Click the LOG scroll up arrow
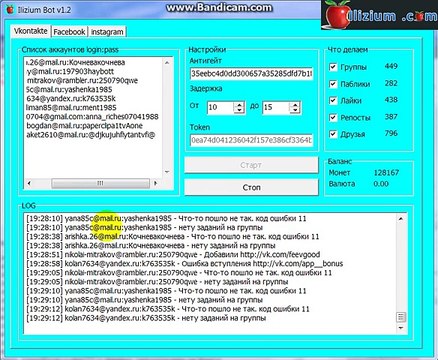This screenshot has height=360, width=438. pyautogui.click(x=401, y=219)
